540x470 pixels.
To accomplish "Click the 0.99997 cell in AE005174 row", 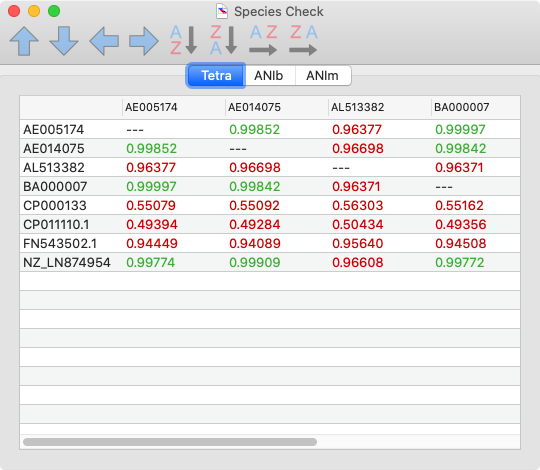I will pyautogui.click(x=460, y=130).
